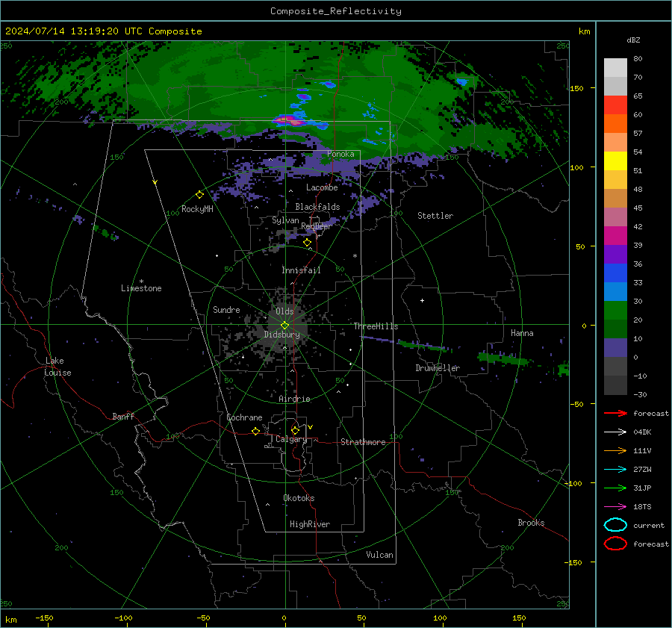Click the Didsbury city label

(281, 335)
